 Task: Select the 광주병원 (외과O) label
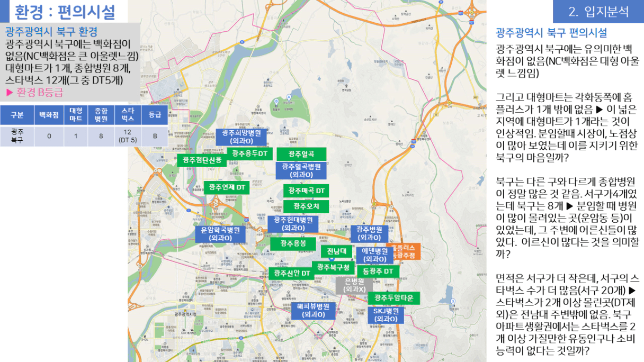point(369,233)
